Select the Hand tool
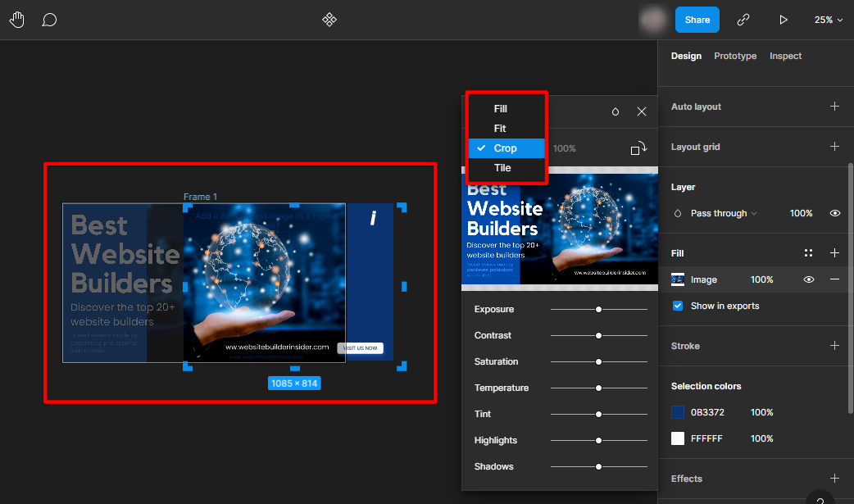854x504 pixels. [x=17, y=20]
